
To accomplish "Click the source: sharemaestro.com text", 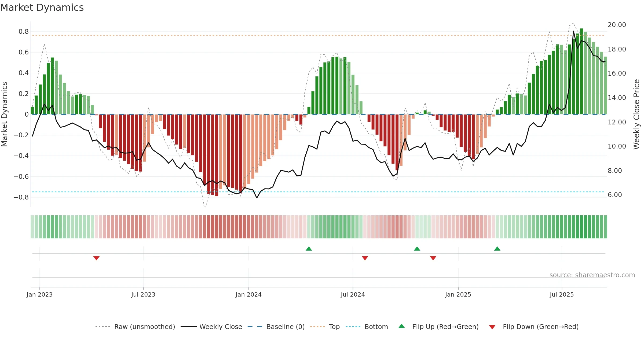I will click(x=592, y=275).
